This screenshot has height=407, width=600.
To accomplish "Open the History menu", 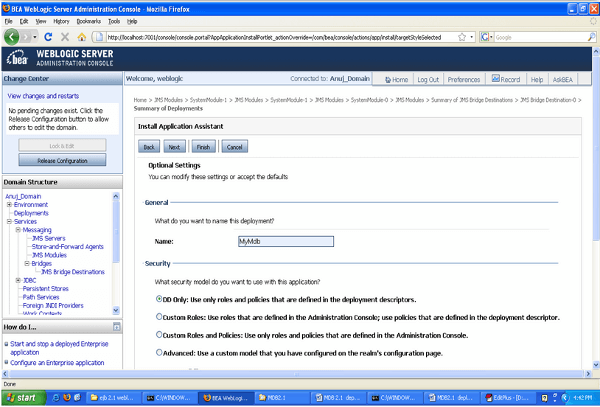I will tap(60, 20).
